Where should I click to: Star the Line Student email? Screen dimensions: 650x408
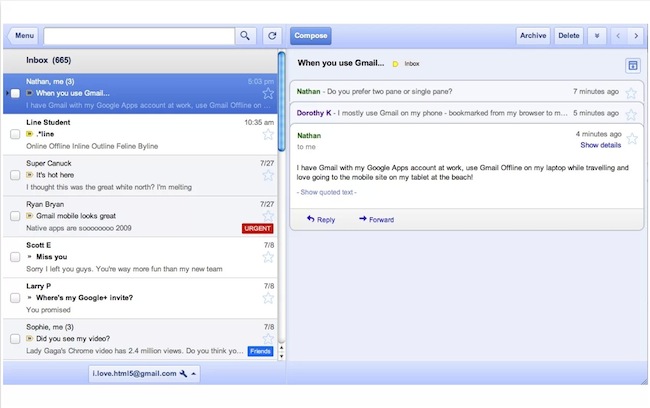[268, 134]
